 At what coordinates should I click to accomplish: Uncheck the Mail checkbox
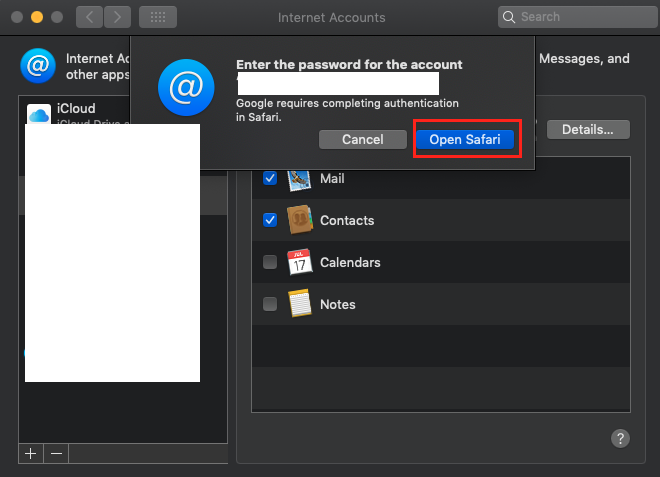coord(270,178)
